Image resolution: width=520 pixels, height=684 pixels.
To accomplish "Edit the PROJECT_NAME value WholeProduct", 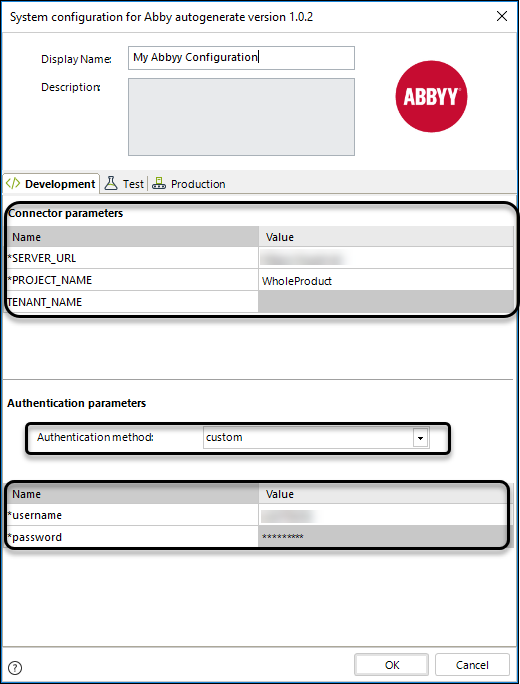I will (x=386, y=280).
